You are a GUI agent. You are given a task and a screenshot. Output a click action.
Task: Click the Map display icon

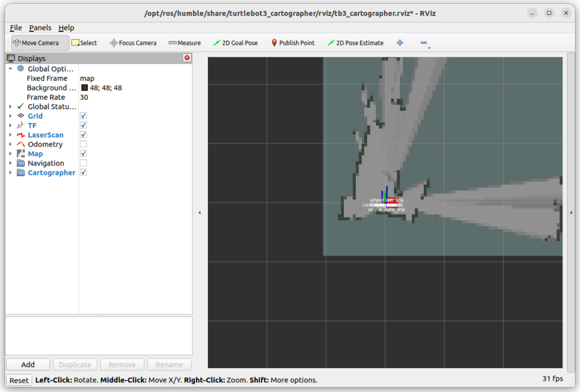point(21,154)
